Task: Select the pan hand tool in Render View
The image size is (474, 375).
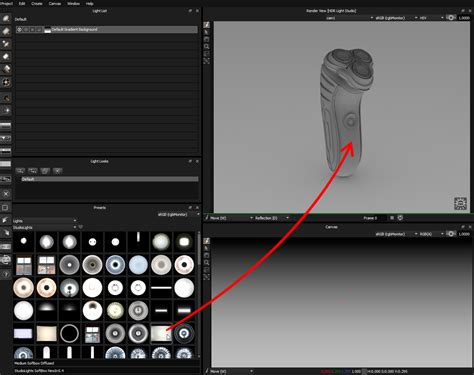Action: point(207,39)
